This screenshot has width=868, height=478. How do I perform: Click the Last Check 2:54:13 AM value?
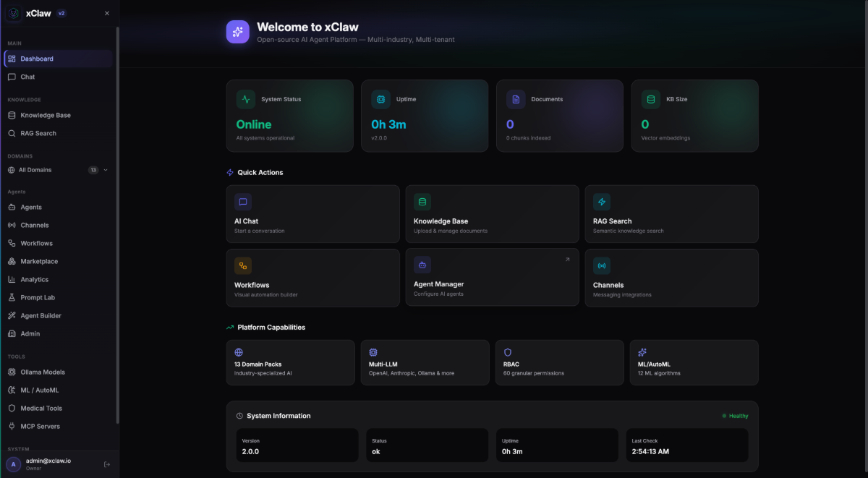pyautogui.click(x=651, y=451)
